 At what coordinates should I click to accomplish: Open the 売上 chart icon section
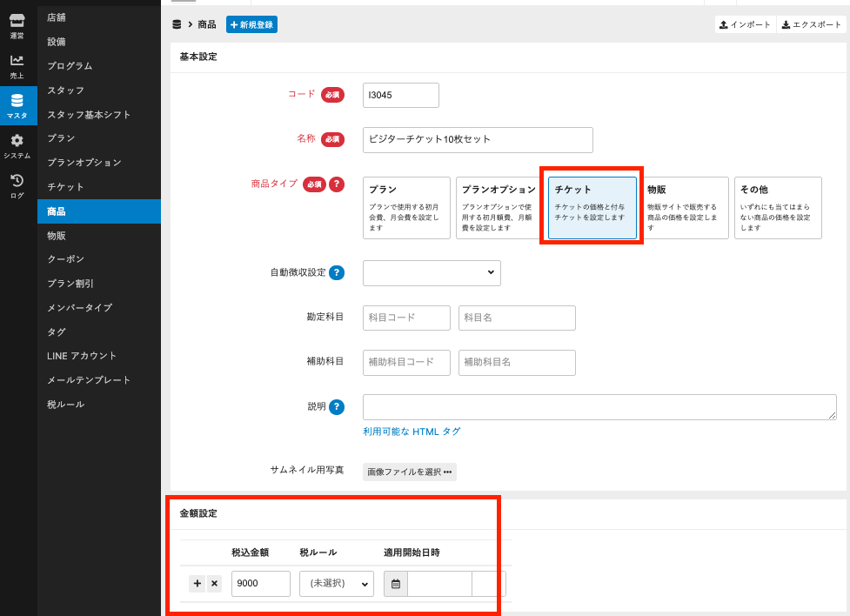click(x=17, y=66)
